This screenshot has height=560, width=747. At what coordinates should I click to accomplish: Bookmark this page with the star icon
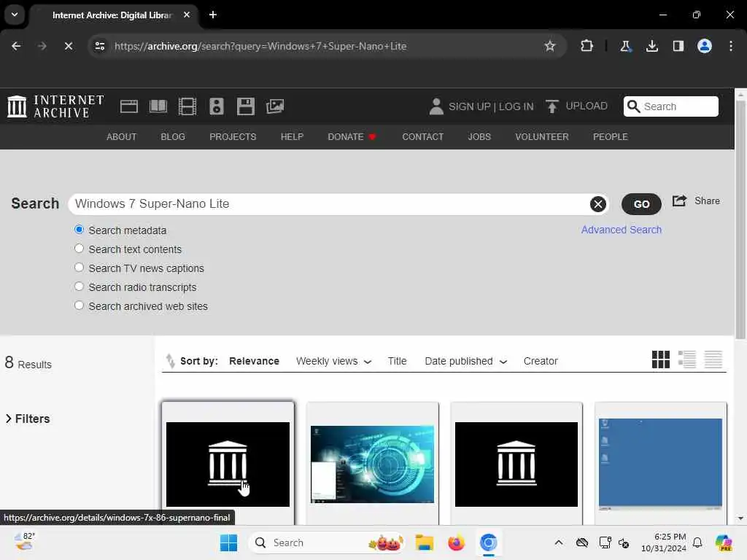point(550,46)
